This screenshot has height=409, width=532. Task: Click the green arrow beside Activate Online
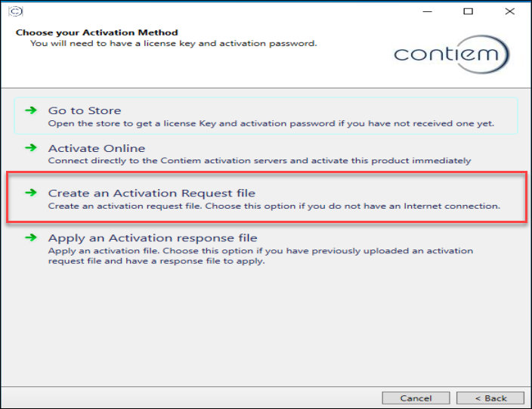pos(31,148)
